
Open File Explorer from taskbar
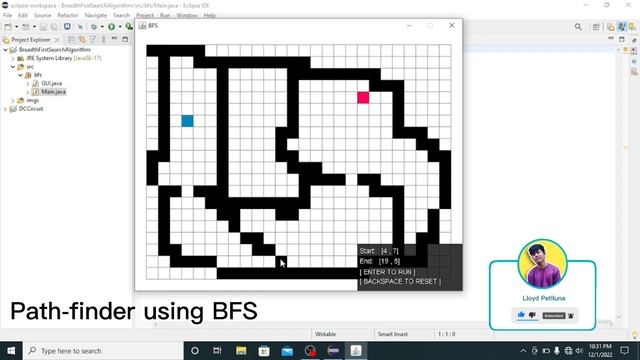point(241,351)
